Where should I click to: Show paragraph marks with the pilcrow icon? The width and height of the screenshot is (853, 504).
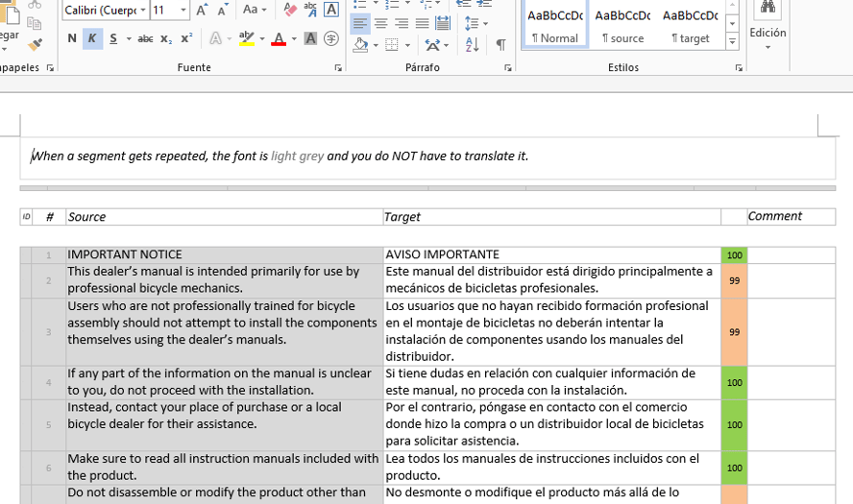click(x=500, y=44)
